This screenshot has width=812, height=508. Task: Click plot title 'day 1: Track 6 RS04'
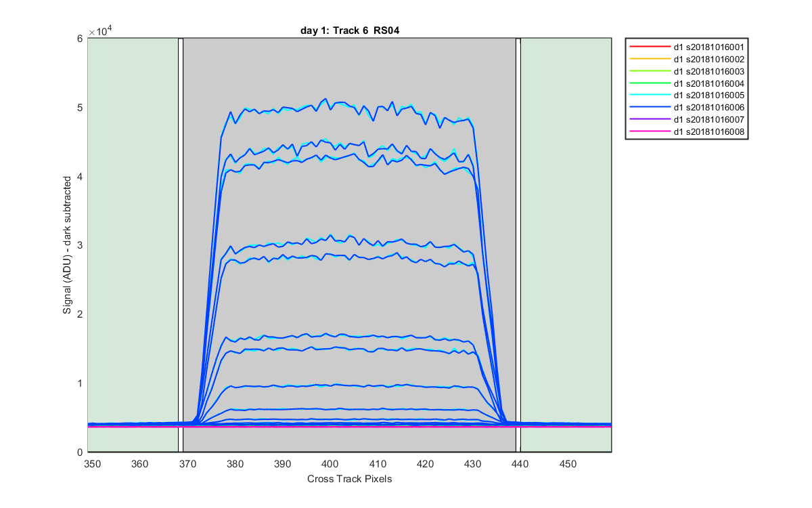click(350, 30)
